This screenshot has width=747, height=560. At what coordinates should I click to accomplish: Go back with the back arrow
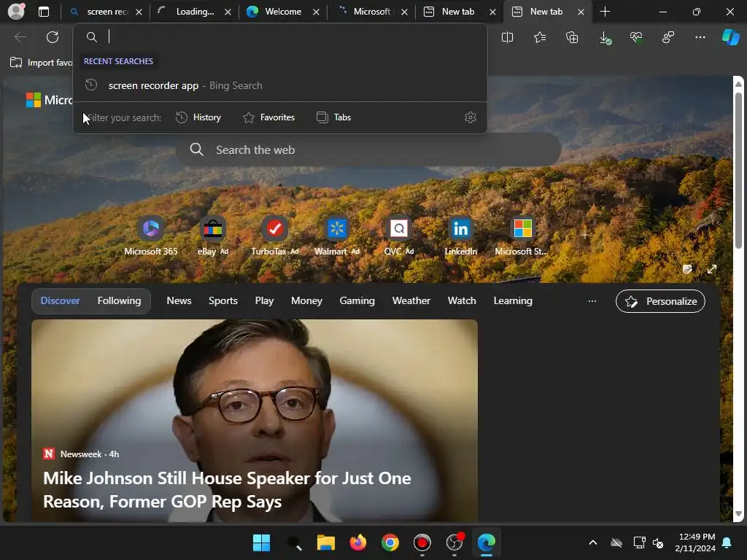tap(20, 37)
